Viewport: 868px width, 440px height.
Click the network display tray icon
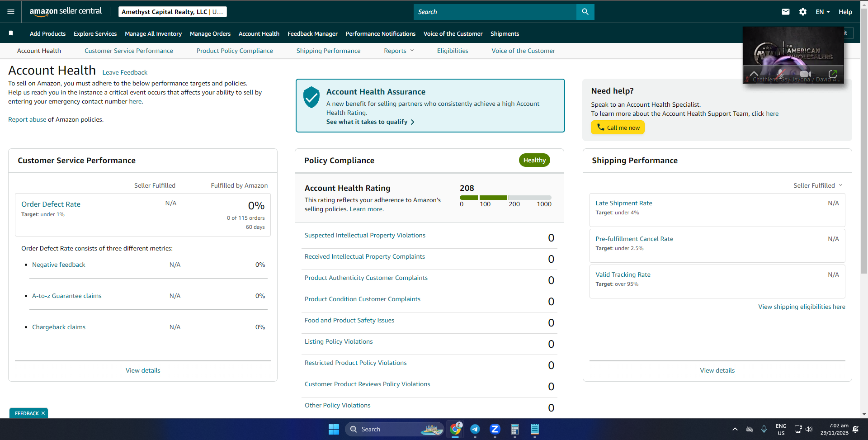(x=798, y=429)
